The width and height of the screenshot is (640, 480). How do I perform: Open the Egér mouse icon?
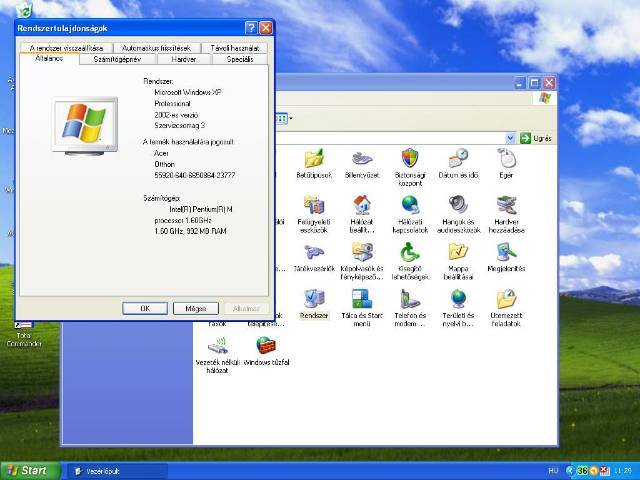(x=507, y=158)
